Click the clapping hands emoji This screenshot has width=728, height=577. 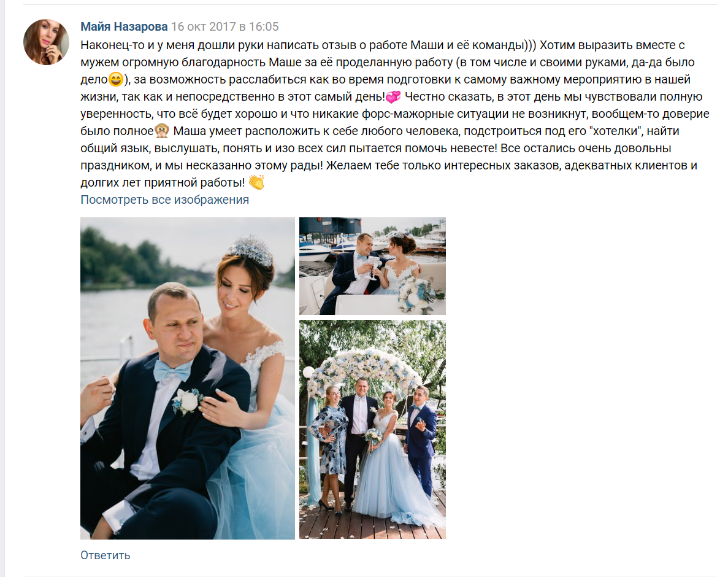(256, 182)
